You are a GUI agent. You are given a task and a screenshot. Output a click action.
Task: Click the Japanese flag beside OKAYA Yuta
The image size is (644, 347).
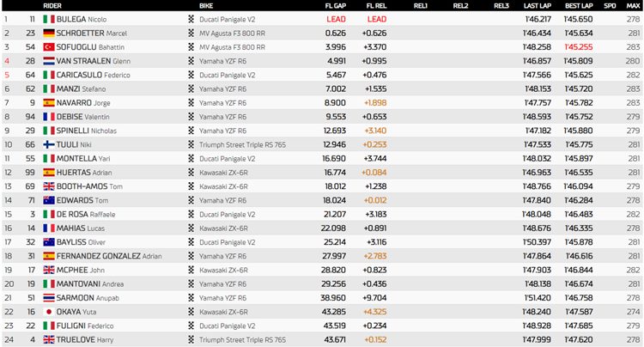(49, 312)
